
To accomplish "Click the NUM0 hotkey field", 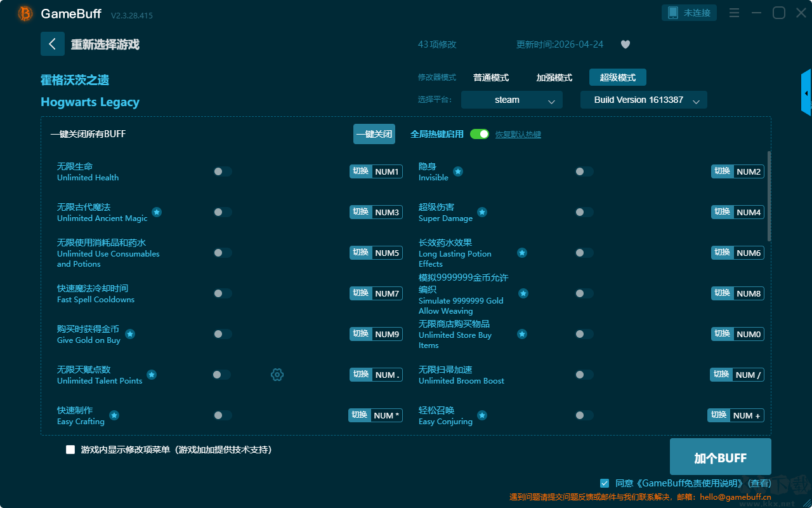I will [749, 334].
